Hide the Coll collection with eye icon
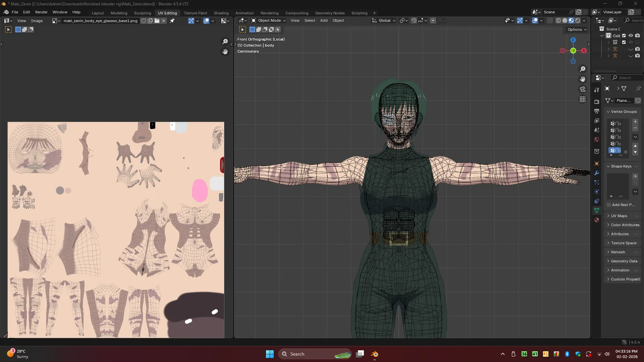The width and height of the screenshot is (644, 362). click(x=631, y=36)
